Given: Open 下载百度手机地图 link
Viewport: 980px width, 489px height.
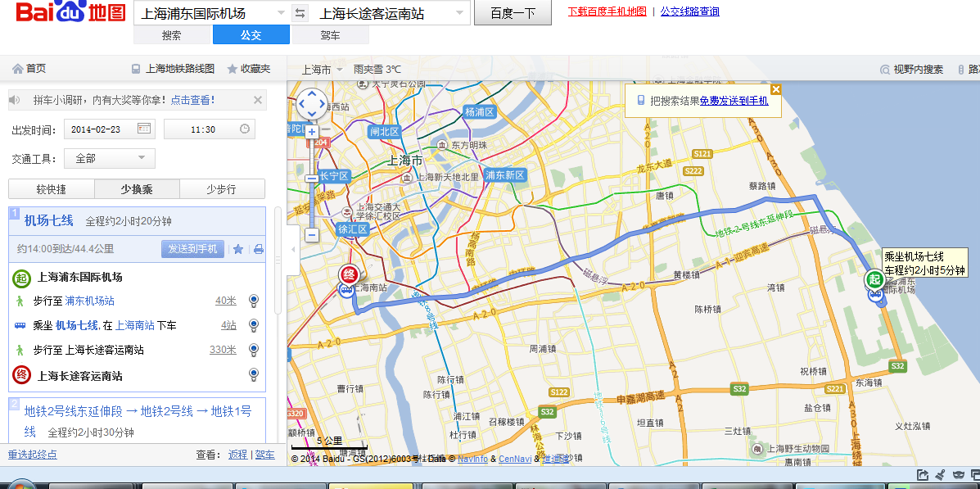Looking at the screenshot, I should tap(607, 11).
